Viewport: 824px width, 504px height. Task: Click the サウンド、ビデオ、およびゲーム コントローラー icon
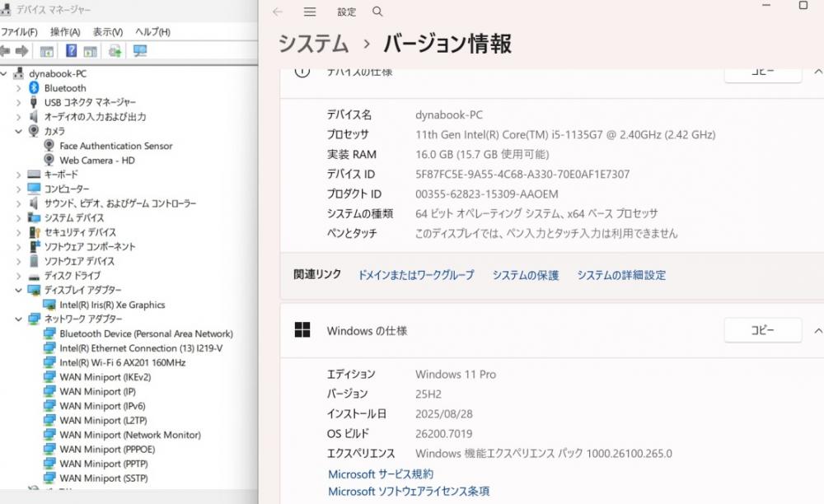pos(34,203)
